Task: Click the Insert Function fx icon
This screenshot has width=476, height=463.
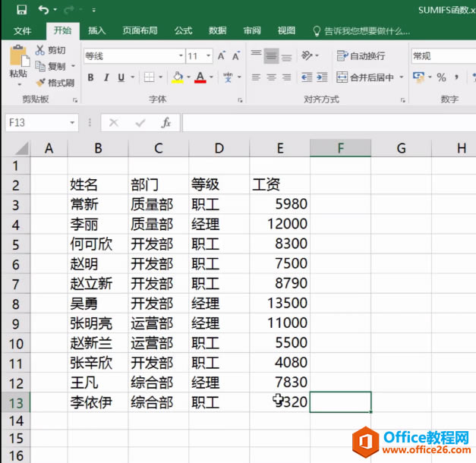Action: point(166,123)
